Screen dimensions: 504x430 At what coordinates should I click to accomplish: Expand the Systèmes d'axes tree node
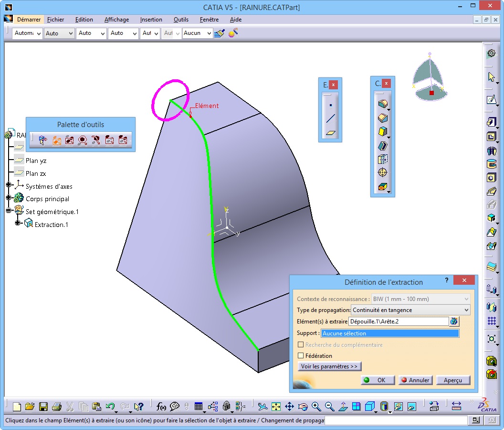tap(9, 185)
